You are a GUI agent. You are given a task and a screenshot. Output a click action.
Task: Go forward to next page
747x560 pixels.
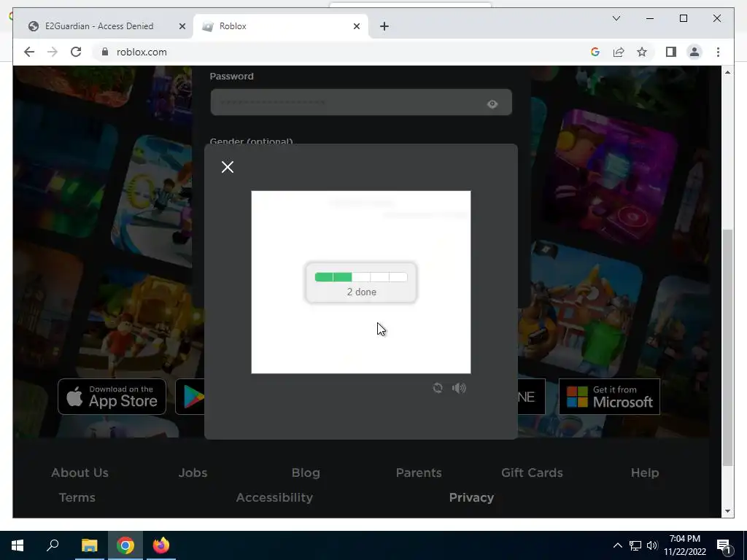pyautogui.click(x=53, y=52)
